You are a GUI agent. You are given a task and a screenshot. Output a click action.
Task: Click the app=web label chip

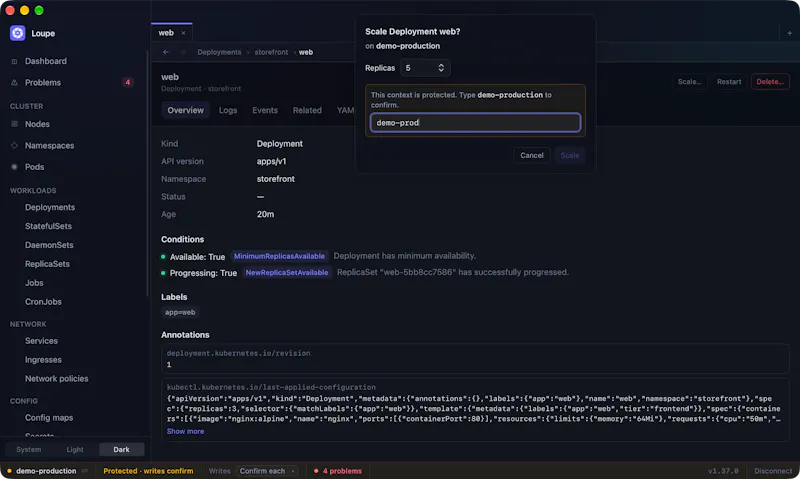180,312
